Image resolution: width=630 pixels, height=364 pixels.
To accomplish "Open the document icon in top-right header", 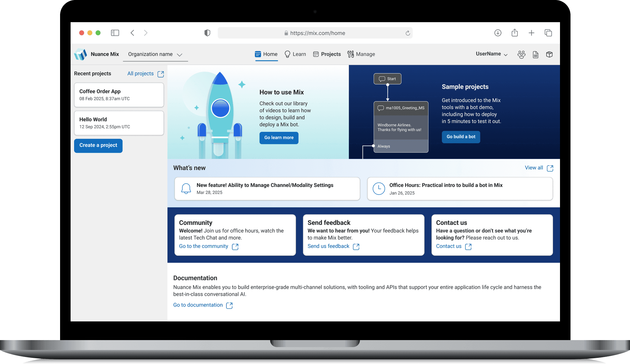I will [x=535, y=55].
